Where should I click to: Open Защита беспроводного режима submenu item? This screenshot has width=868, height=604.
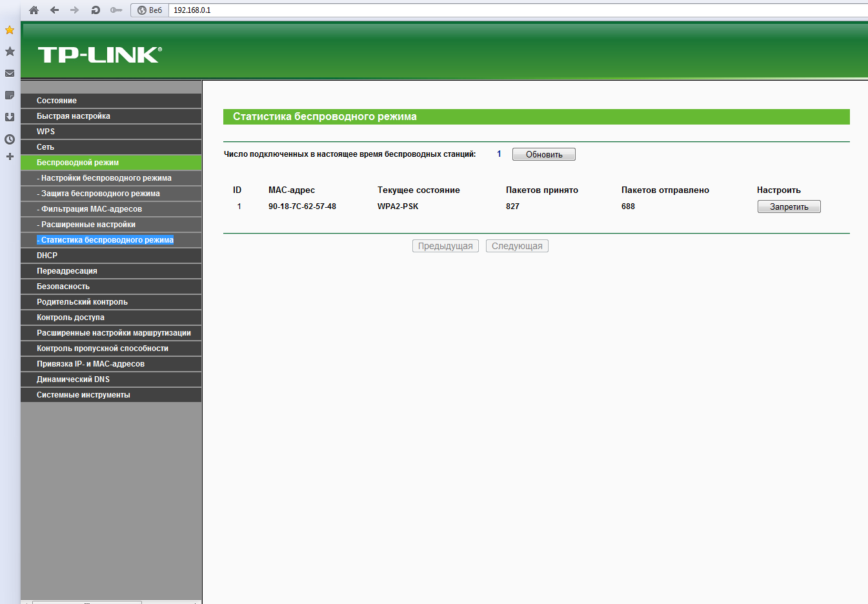click(100, 194)
